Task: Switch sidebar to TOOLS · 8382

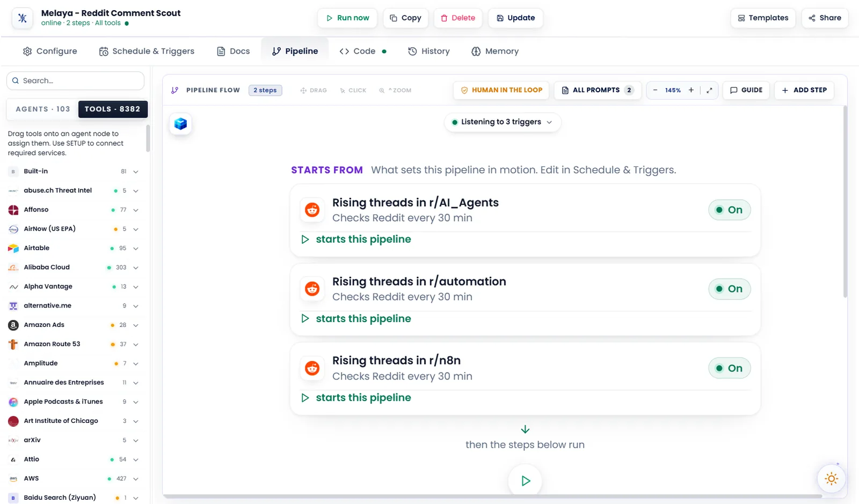Action: pyautogui.click(x=112, y=109)
